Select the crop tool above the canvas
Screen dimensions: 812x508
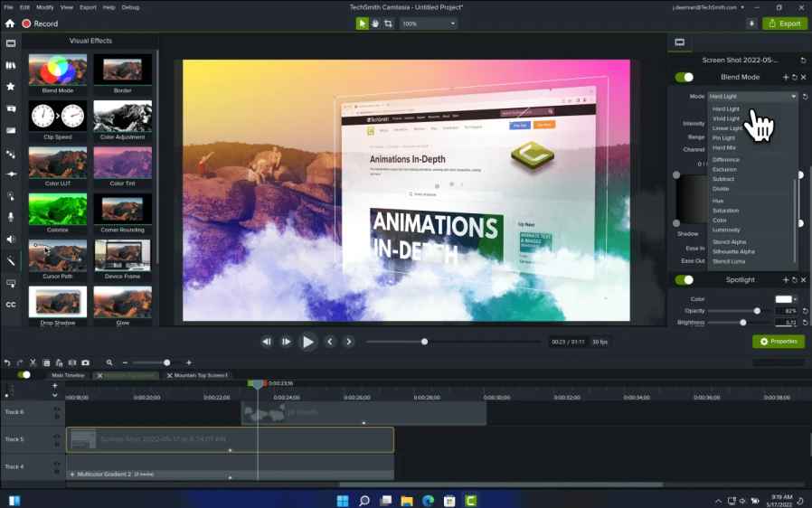tap(388, 24)
